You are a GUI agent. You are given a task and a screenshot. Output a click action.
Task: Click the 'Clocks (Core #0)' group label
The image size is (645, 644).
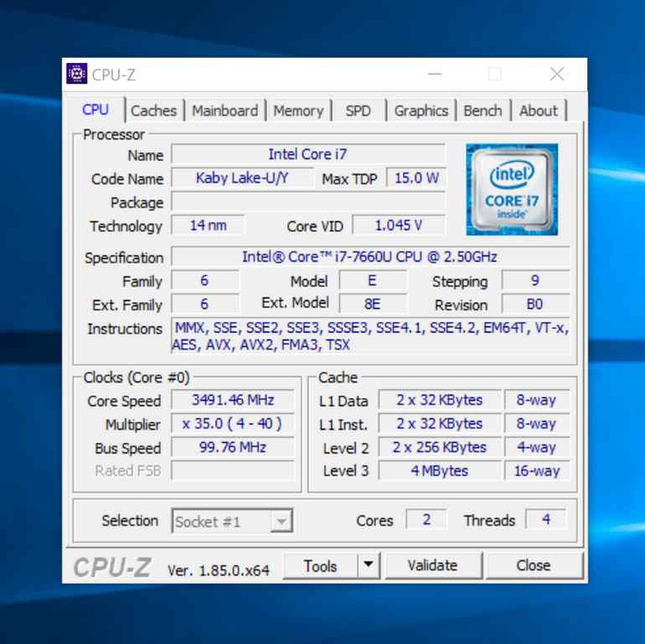click(x=136, y=377)
